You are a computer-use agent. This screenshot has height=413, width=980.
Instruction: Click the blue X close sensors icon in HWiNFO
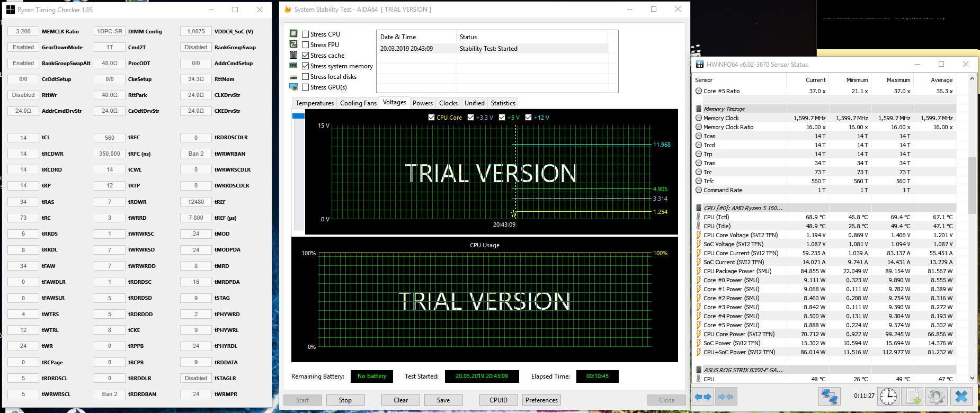click(961, 397)
